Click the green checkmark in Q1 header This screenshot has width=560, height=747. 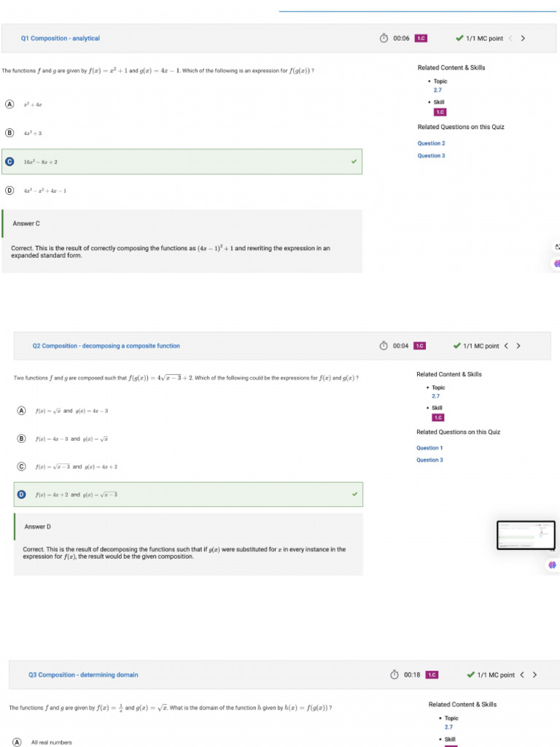459,39
